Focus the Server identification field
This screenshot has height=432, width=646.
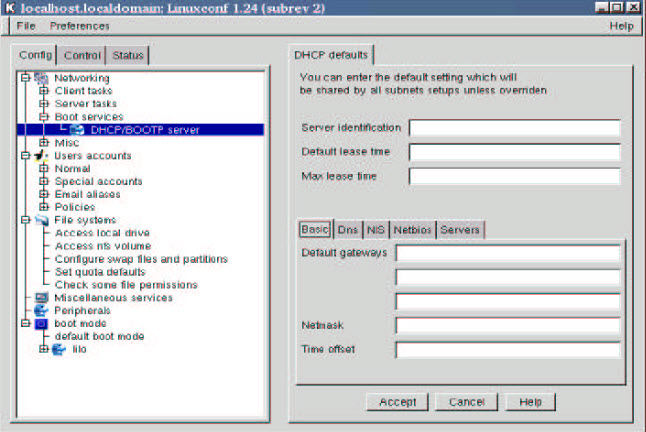click(x=515, y=128)
